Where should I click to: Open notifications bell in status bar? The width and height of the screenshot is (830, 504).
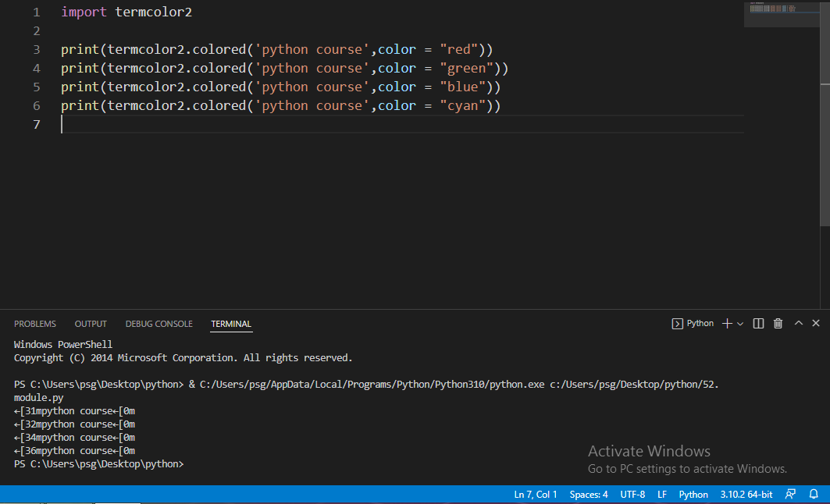pos(813,495)
